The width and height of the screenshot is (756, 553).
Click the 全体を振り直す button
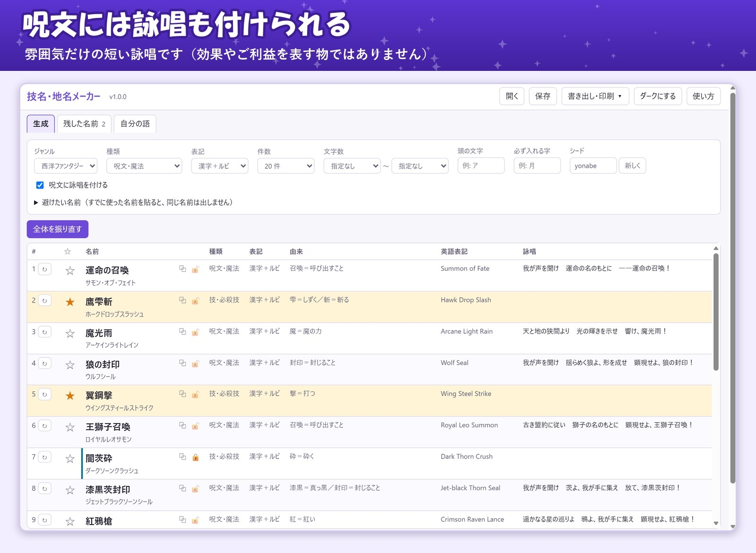[58, 229]
